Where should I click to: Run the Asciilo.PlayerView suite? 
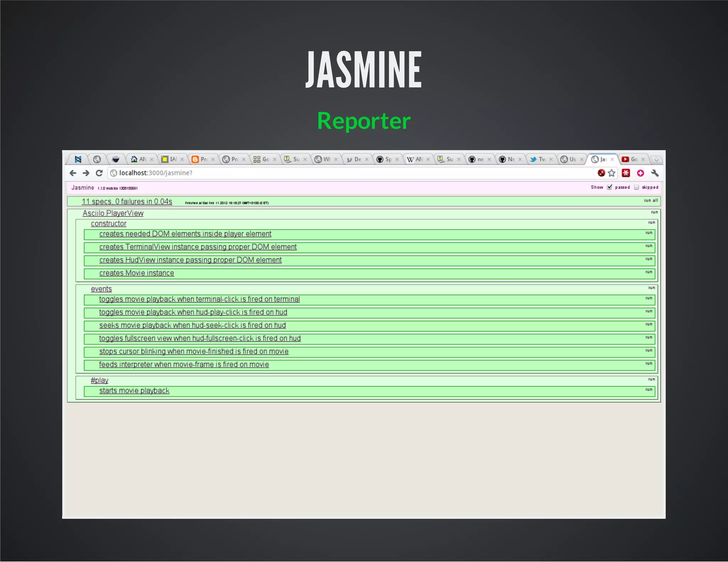654,212
